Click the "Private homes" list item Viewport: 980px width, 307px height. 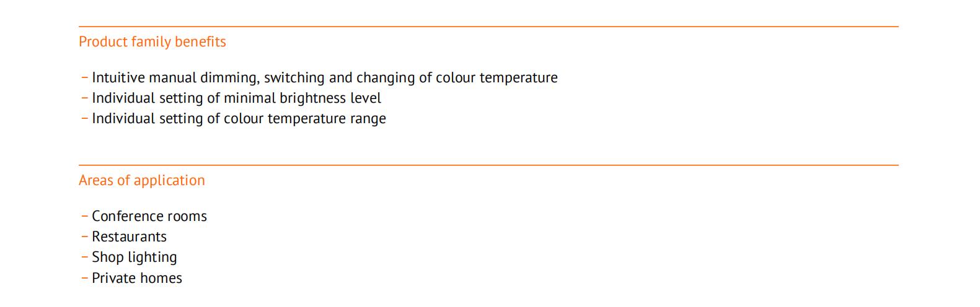136,278
